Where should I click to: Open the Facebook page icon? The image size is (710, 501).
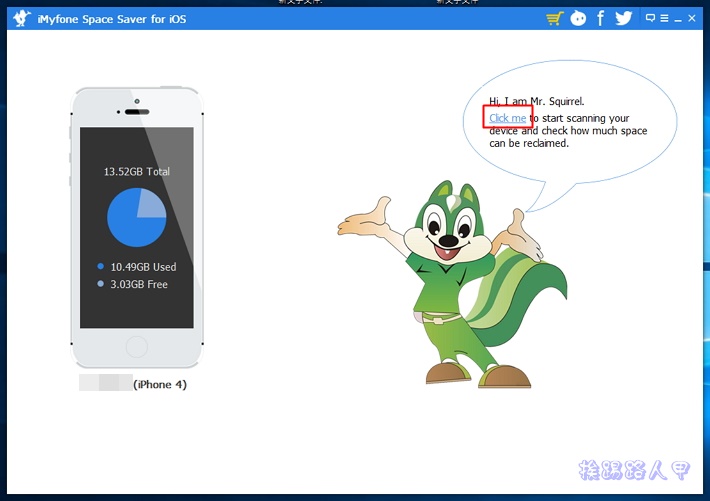600,18
